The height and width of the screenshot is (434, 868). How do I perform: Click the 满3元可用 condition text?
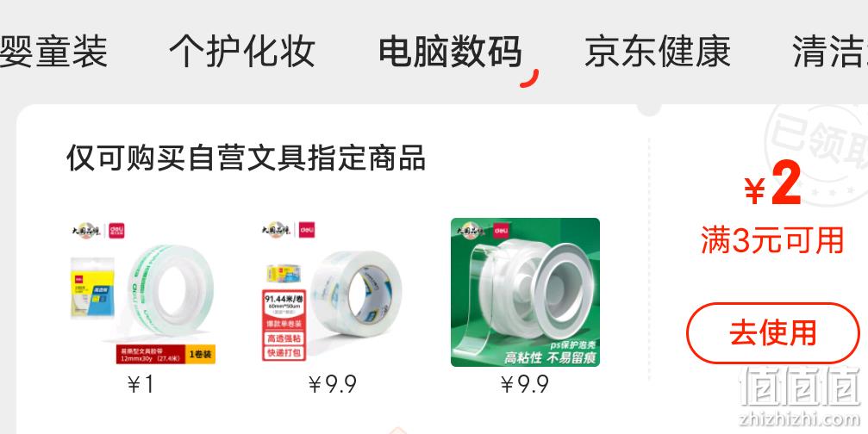tap(772, 240)
